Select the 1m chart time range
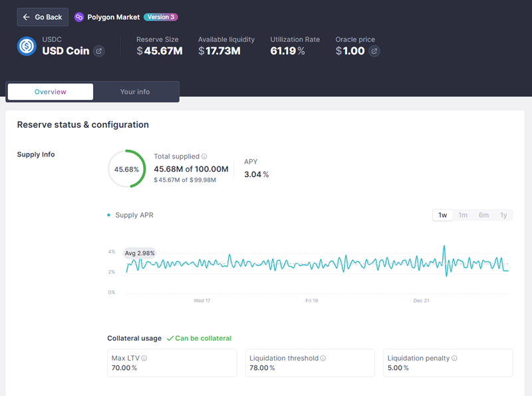The image size is (532, 396). (x=463, y=215)
